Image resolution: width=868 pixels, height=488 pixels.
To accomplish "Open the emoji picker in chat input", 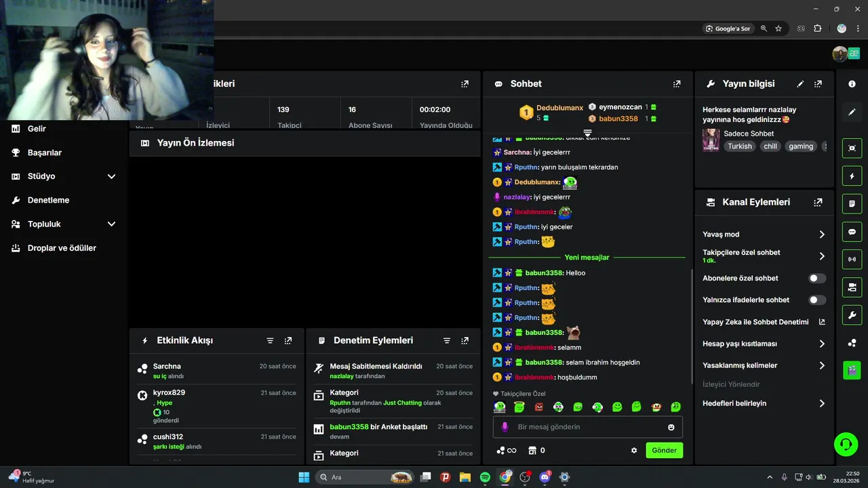I will 671,427.
